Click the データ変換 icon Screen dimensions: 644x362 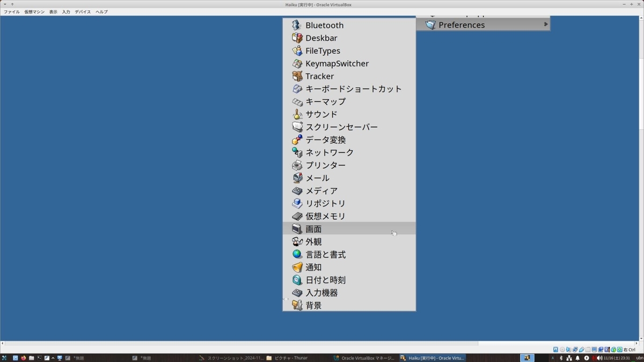(297, 140)
